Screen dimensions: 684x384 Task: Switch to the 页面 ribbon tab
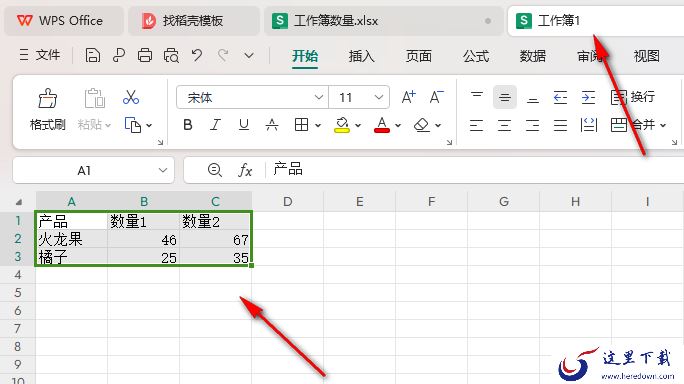[419, 56]
